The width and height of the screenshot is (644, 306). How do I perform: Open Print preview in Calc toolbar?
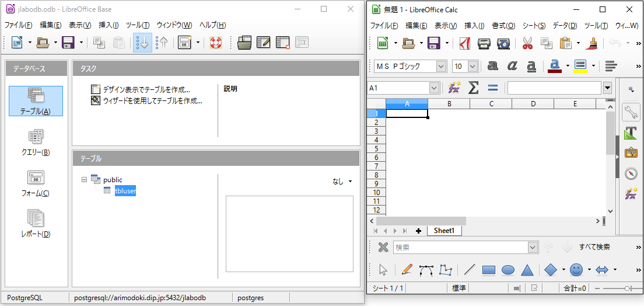[x=503, y=43]
